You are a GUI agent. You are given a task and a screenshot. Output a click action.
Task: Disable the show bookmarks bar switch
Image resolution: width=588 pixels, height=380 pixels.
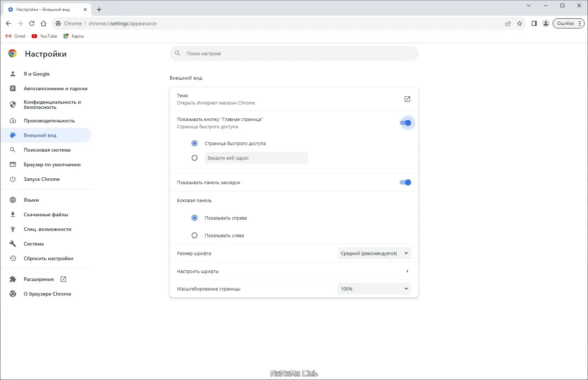point(405,182)
